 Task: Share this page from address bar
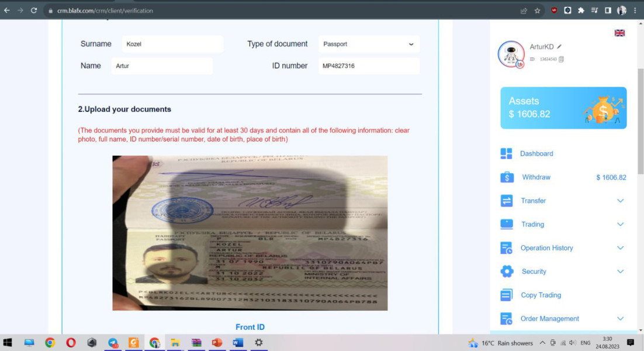coord(524,11)
